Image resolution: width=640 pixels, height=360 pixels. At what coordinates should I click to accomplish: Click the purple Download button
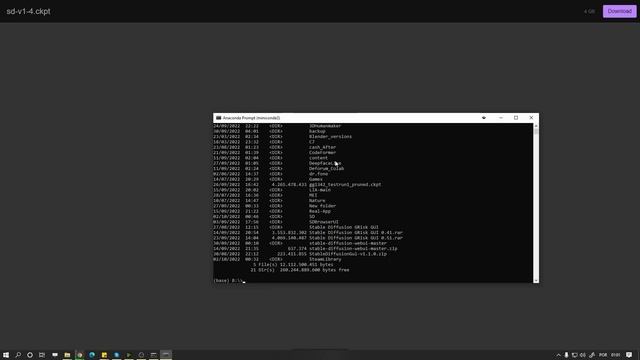coord(619,11)
